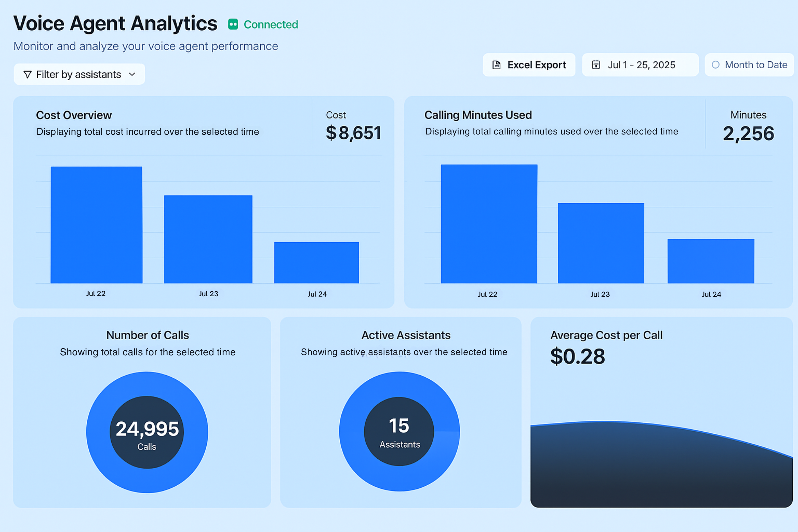
Task: Click the Connected status label
Action: point(270,24)
